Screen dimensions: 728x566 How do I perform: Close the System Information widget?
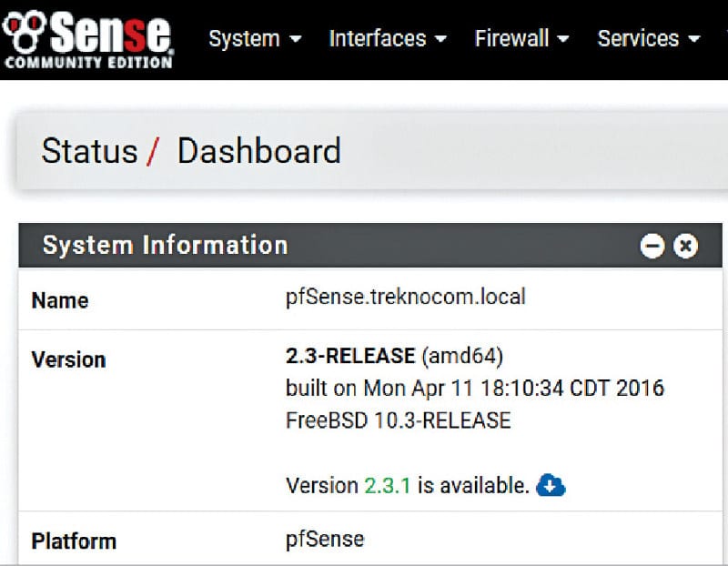click(x=685, y=246)
